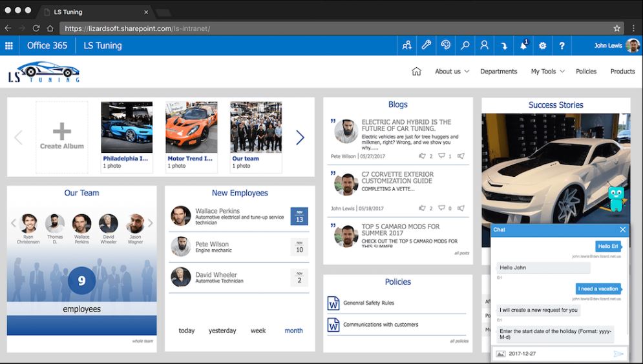Open the browser three-dot menu

point(633,28)
